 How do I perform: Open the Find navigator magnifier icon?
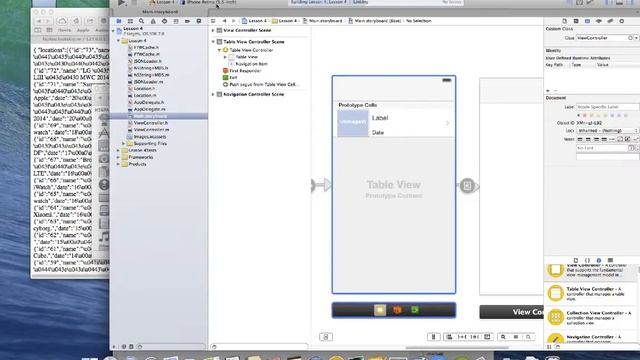point(141,21)
